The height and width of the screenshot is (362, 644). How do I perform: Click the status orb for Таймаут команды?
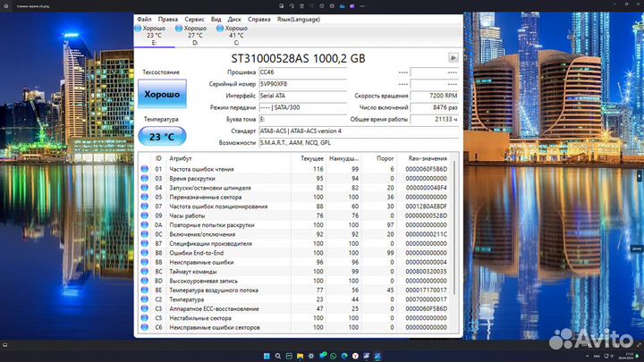(145, 272)
